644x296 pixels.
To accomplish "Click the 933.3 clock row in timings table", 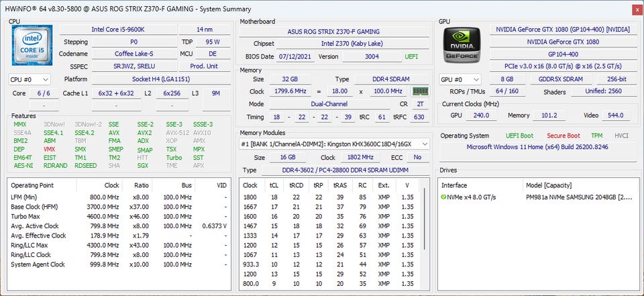I will [329, 264].
